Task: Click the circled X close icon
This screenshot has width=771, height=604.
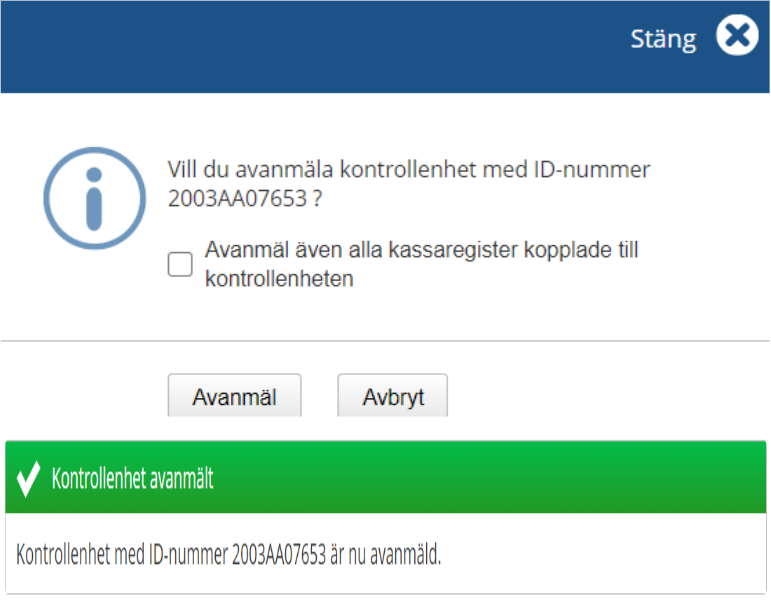Action: coord(736,38)
